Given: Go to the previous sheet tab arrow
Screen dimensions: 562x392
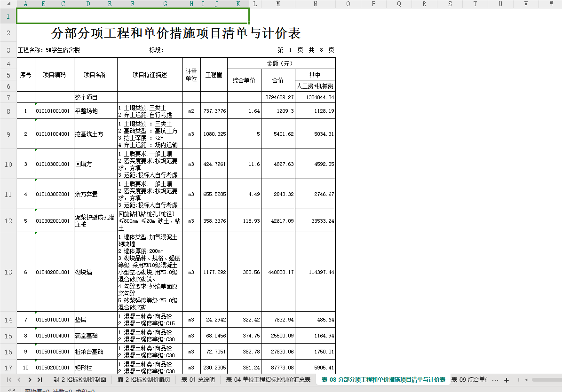Looking at the screenshot, I should tap(19, 380).
